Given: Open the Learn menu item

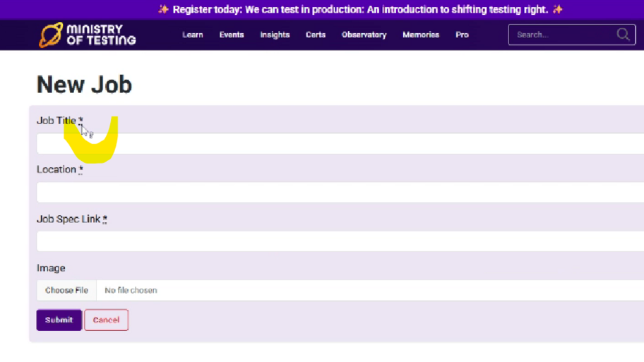Looking at the screenshot, I should (x=193, y=35).
